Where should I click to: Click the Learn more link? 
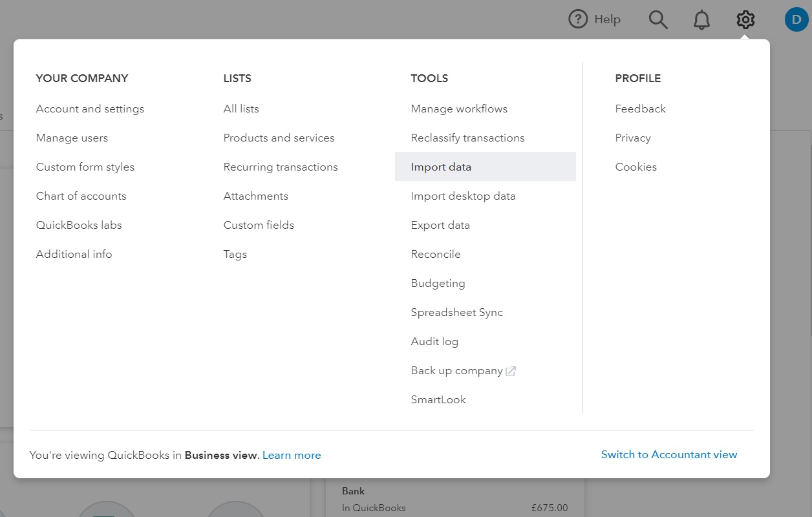click(292, 455)
